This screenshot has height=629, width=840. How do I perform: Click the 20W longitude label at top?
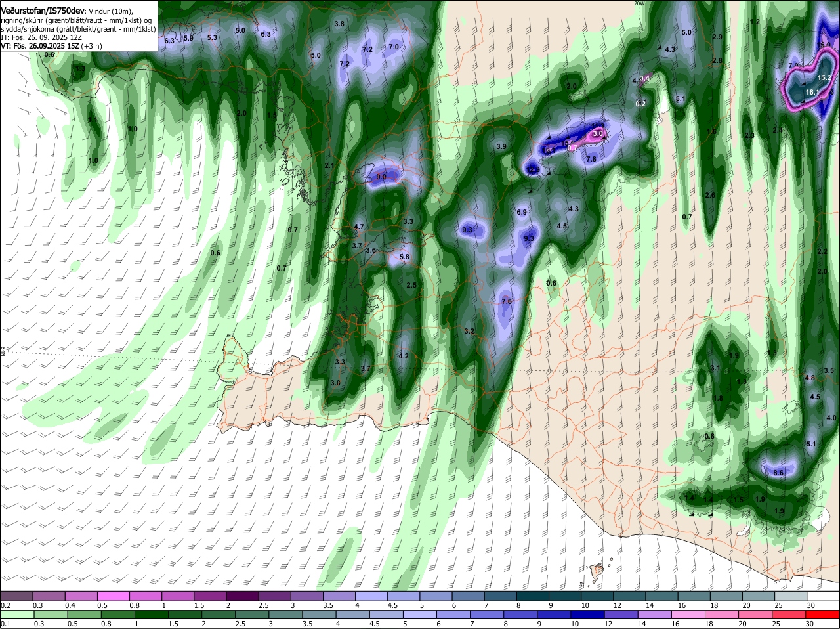point(639,3)
